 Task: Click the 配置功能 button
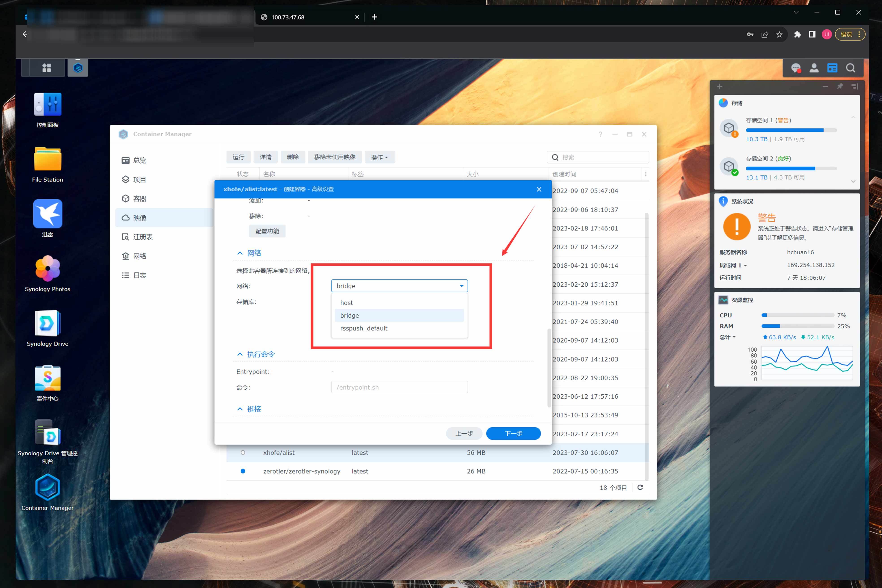tap(267, 231)
